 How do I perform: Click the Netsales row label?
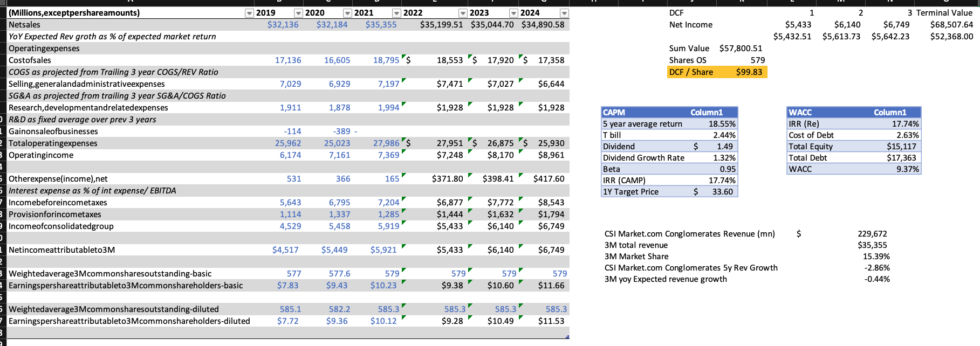pos(24,25)
